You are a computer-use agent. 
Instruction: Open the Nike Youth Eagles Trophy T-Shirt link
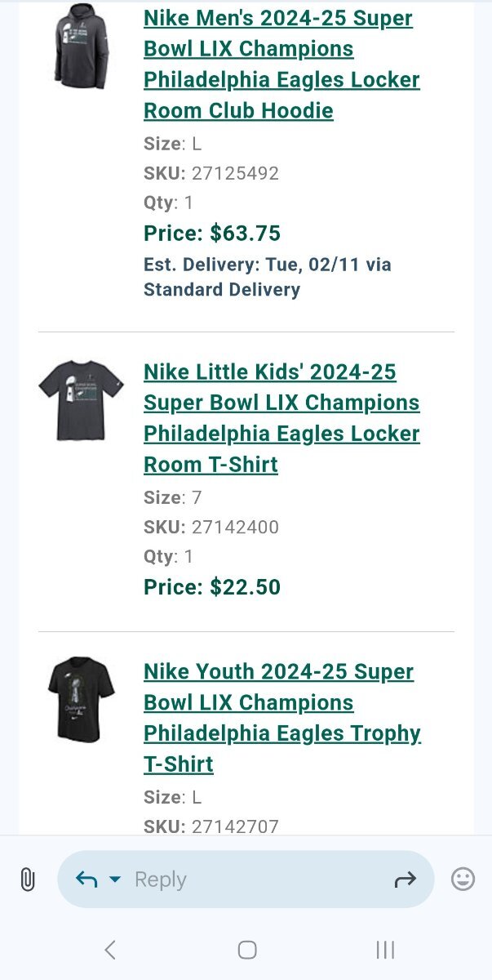[x=281, y=718]
